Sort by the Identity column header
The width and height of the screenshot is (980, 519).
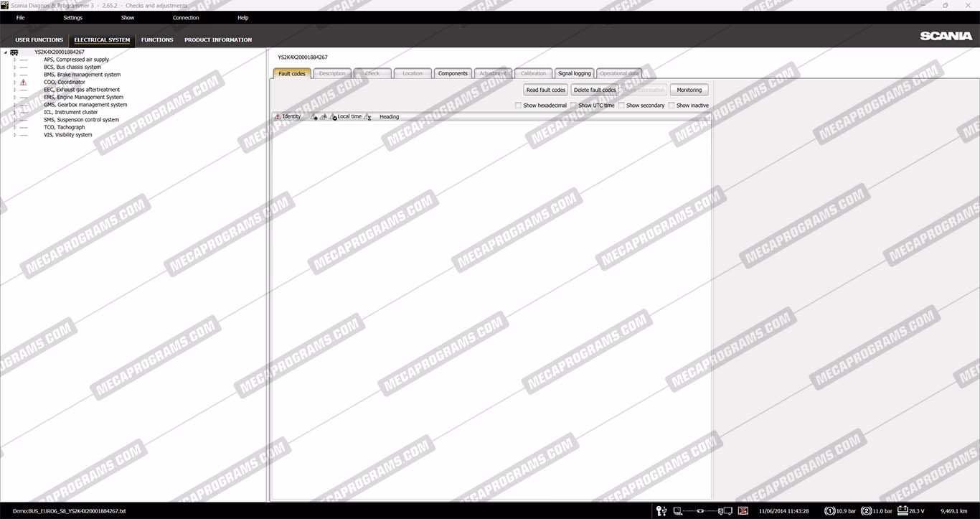tap(292, 116)
